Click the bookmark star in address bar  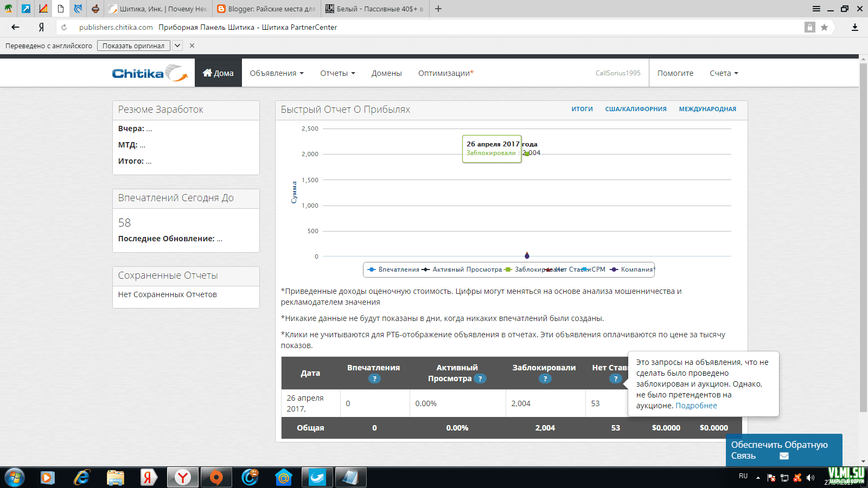pyautogui.click(x=824, y=27)
